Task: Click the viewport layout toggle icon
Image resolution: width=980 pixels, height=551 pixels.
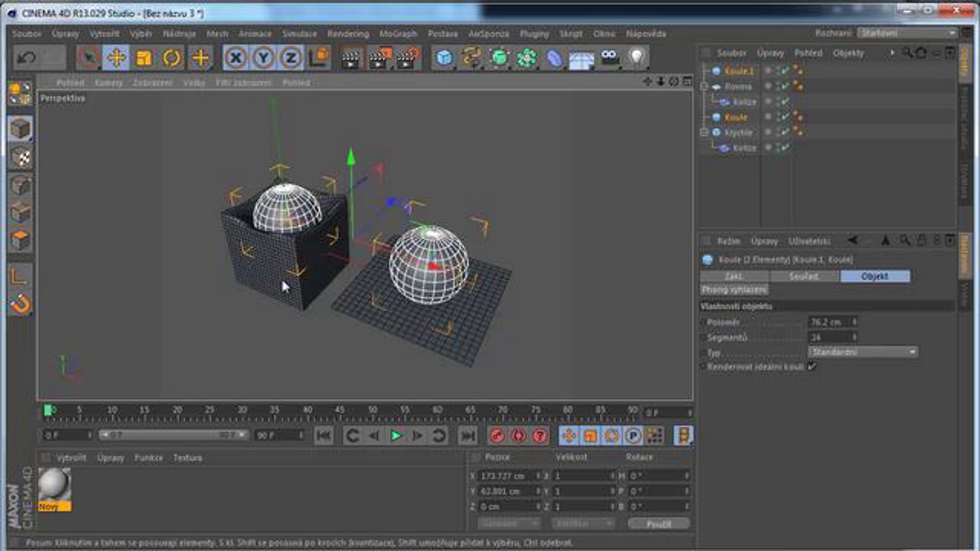Action: click(688, 82)
